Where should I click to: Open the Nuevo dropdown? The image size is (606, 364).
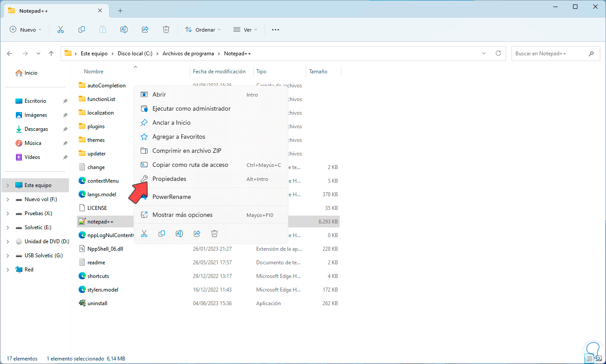[25, 29]
